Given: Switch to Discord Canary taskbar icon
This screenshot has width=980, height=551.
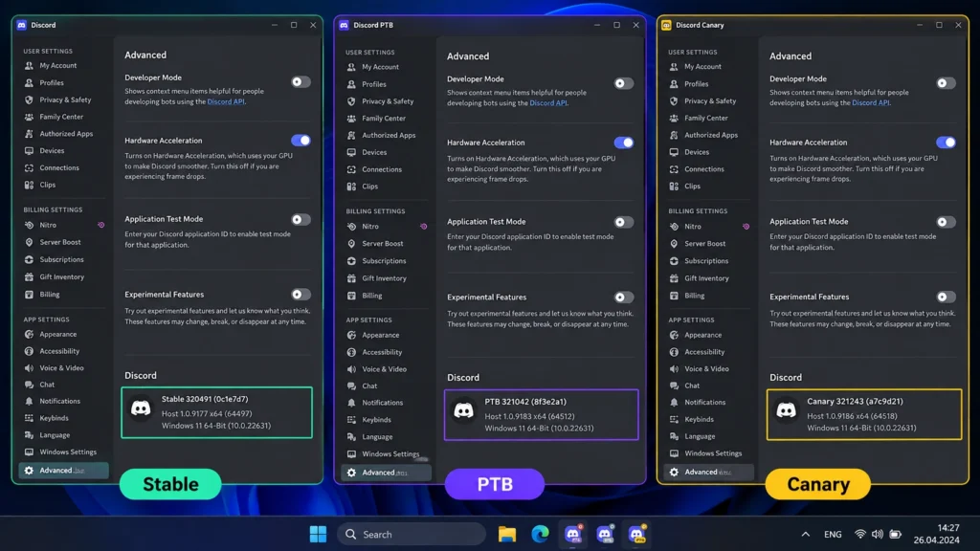Looking at the screenshot, I should coord(636,534).
